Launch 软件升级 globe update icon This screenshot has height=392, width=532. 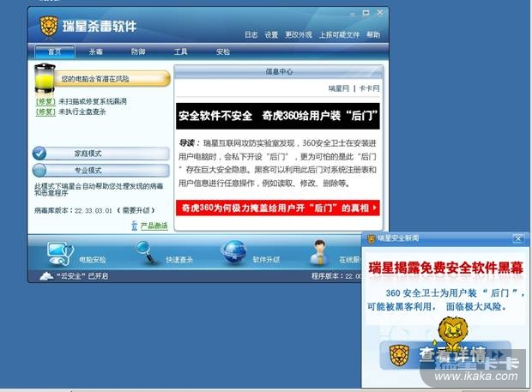point(233,252)
